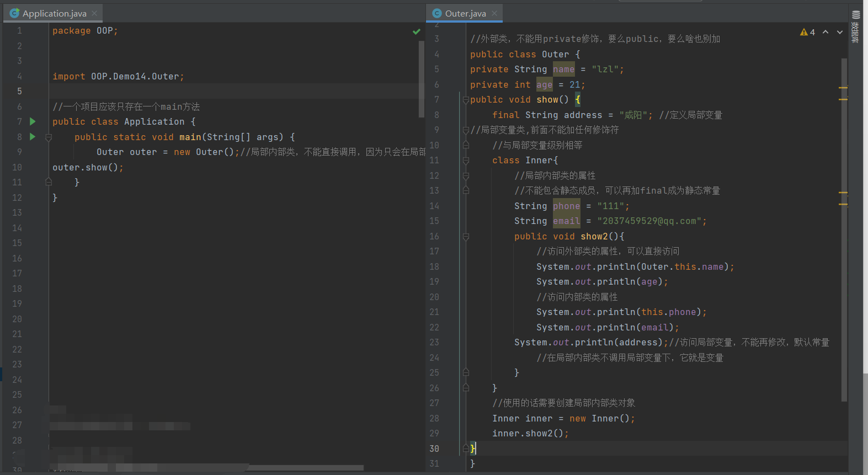Click the 'import OOP.Demo14.Outer;' statement
Screen dimensions: 868x475
click(x=118, y=76)
